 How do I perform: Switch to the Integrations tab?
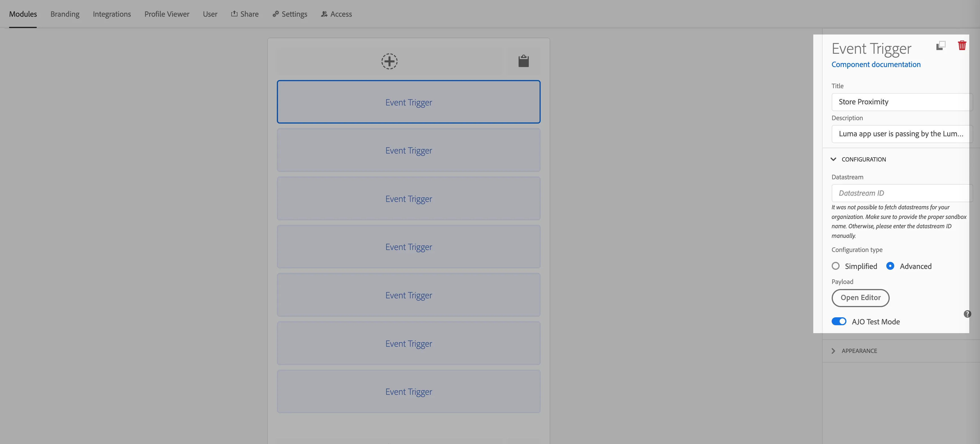(112, 14)
